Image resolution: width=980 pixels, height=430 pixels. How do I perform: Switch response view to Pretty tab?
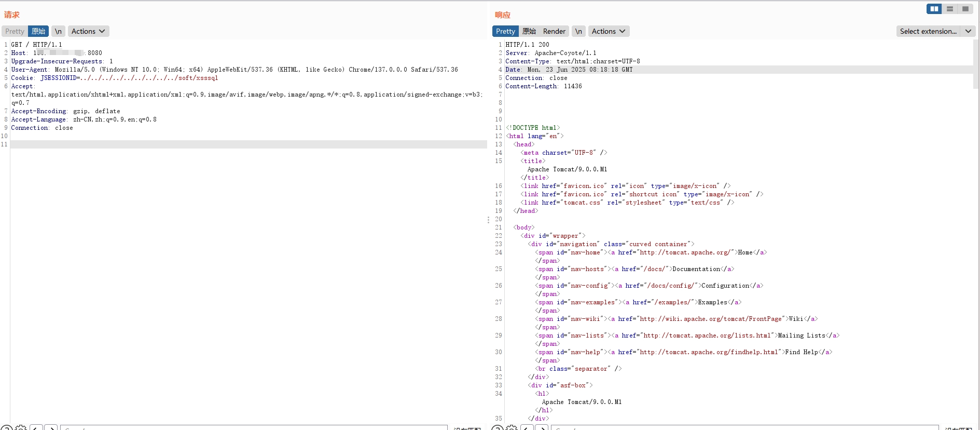click(505, 31)
